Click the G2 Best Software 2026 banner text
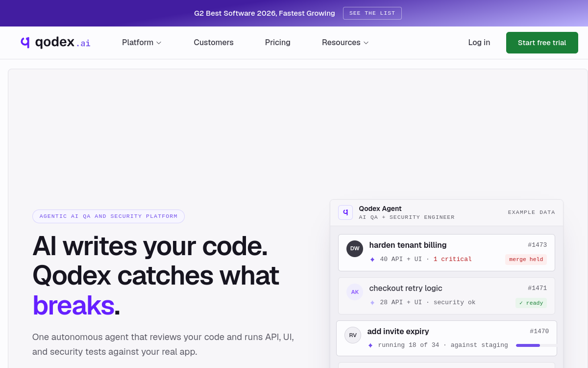This screenshot has height=368, width=588. [265, 13]
